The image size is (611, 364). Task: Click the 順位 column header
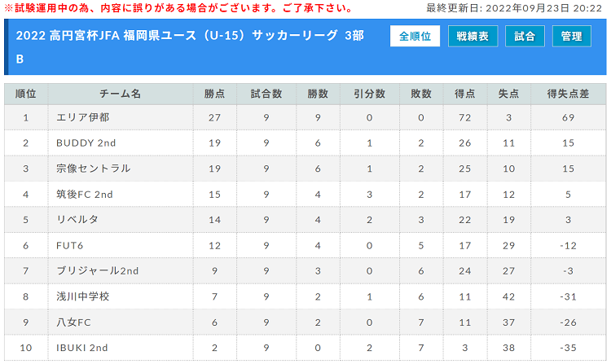click(x=26, y=94)
